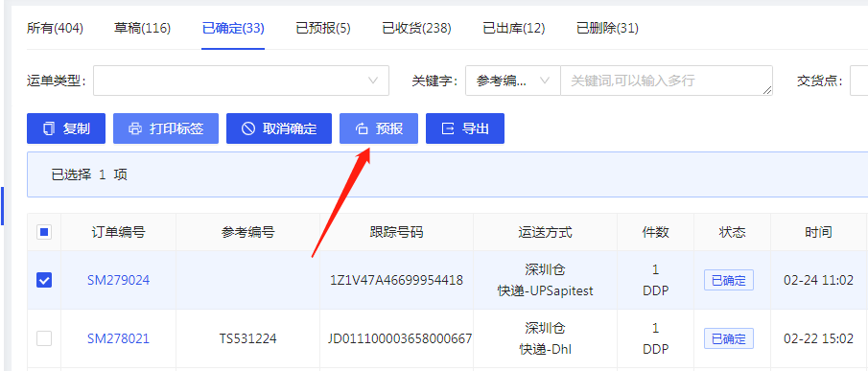Open the 已预报(5) tab
The height and width of the screenshot is (371, 868).
point(323,28)
